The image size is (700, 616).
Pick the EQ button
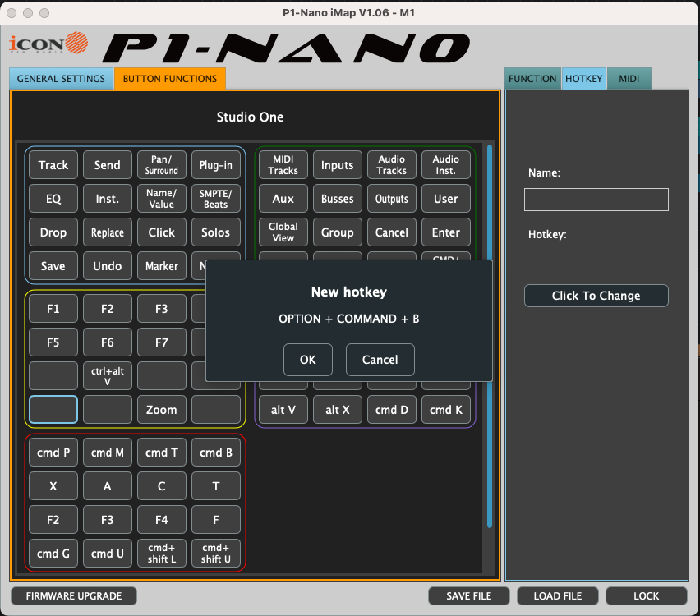coord(53,199)
